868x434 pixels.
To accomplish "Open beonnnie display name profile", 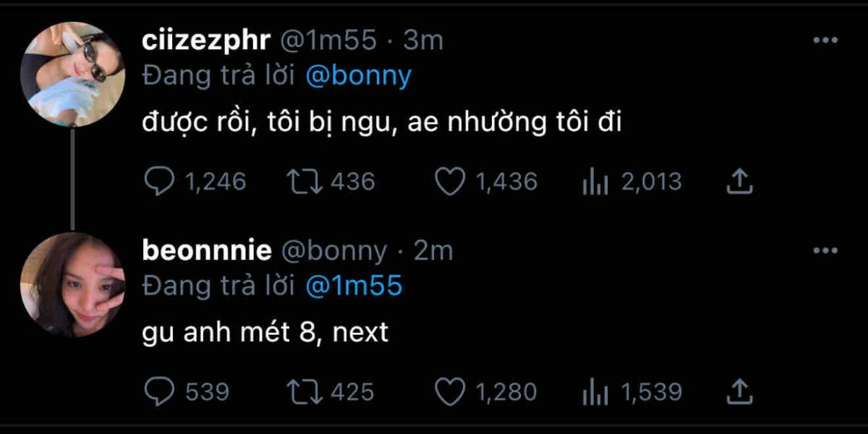I will point(207,251).
